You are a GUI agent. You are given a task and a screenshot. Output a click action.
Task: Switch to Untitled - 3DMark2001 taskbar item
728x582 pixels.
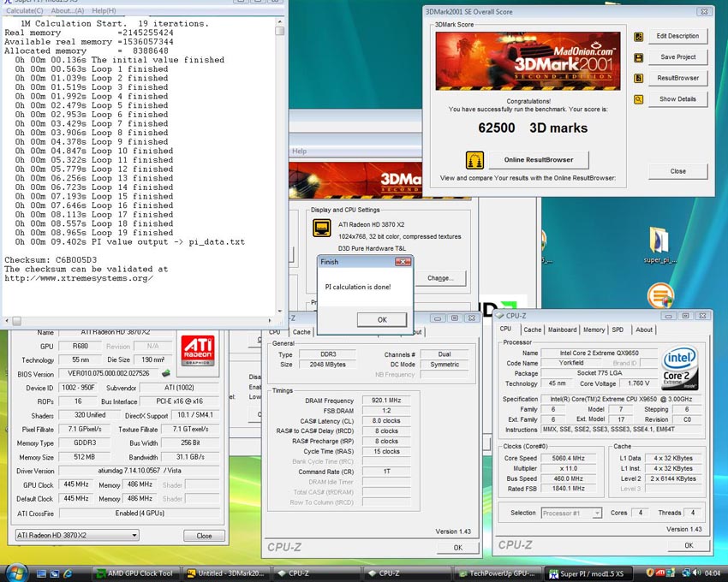pos(225,573)
